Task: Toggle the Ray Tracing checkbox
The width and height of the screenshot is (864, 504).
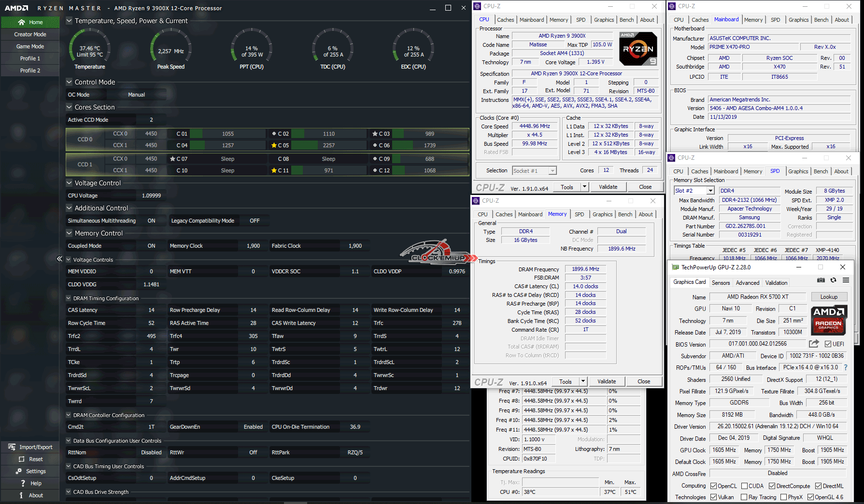Action: coord(744,497)
